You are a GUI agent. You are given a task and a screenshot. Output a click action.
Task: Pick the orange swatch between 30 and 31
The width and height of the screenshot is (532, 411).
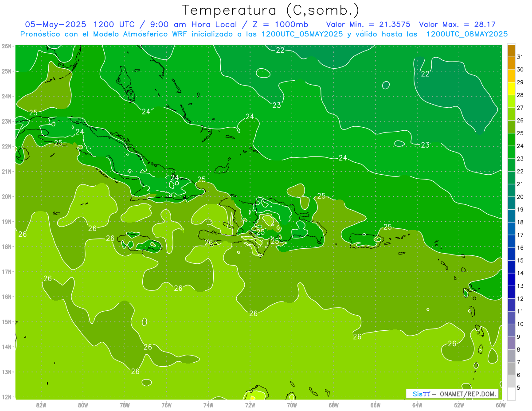pos(511,63)
